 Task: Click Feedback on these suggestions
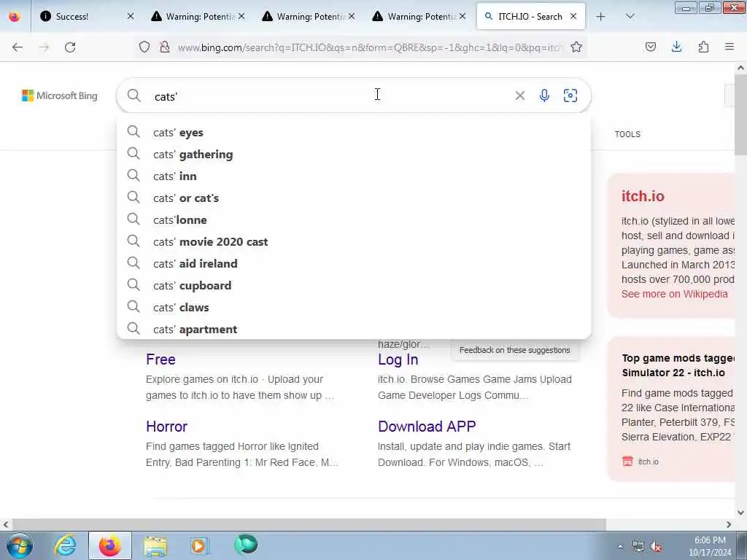coord(514,350)
